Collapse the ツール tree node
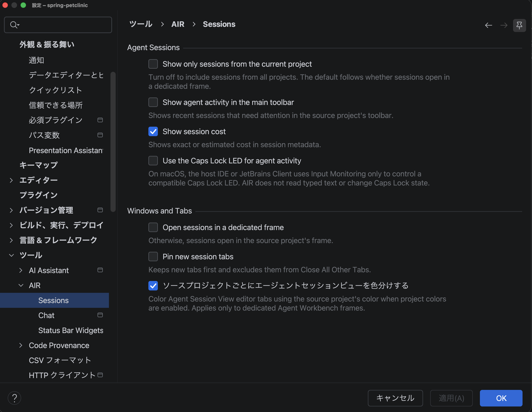532x412 pixels. tap(11, 255)
